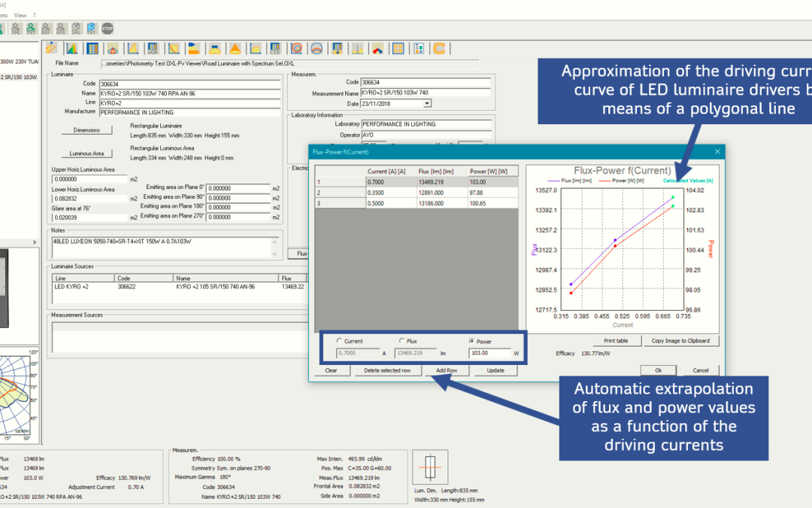Click the export DXF icon

(x=47, y=29)
